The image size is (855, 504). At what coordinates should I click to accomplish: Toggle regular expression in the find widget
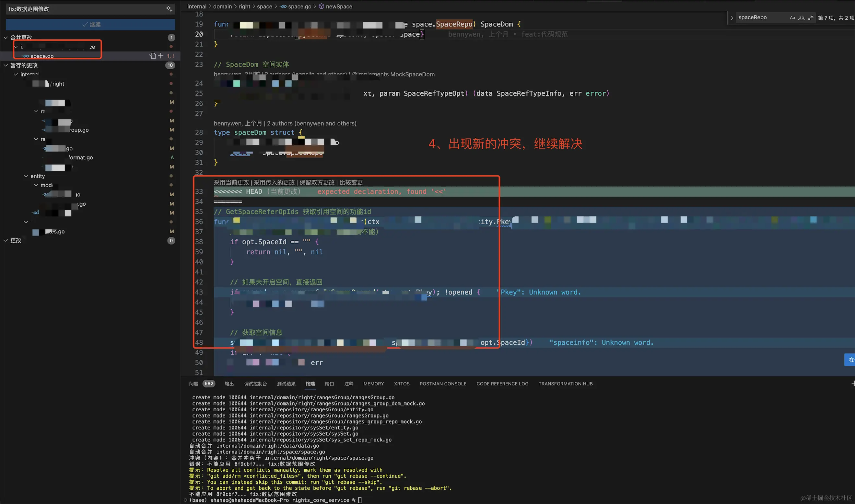point(811,18)
